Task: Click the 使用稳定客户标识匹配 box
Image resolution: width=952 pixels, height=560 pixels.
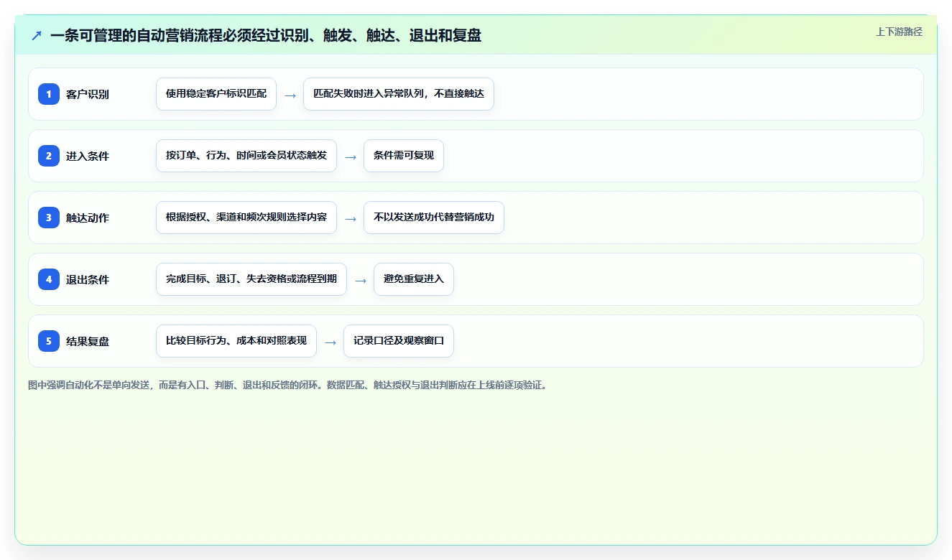Action: [x=216, y=94]
